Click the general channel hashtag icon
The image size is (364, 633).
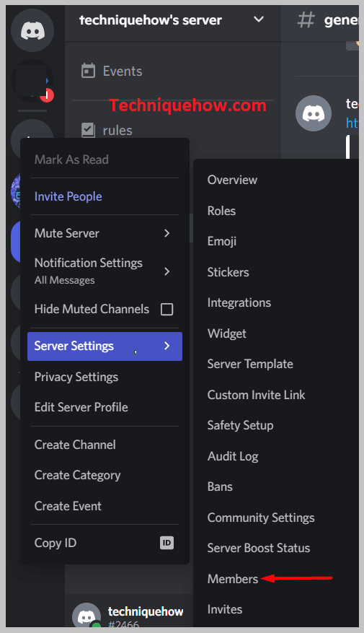pyautogui.click(x=306, y=19)
